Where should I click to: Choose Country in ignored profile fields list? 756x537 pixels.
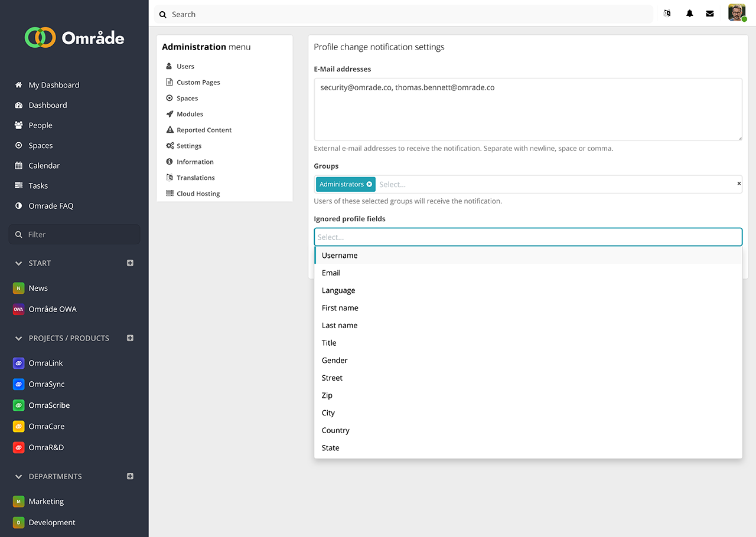tap(335, 430)
